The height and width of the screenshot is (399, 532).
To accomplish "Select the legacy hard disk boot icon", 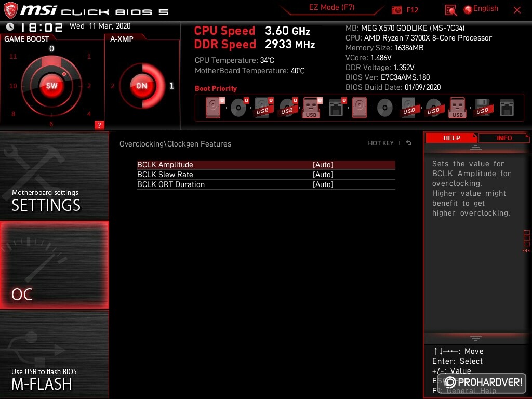I will (x=360, y=108).
